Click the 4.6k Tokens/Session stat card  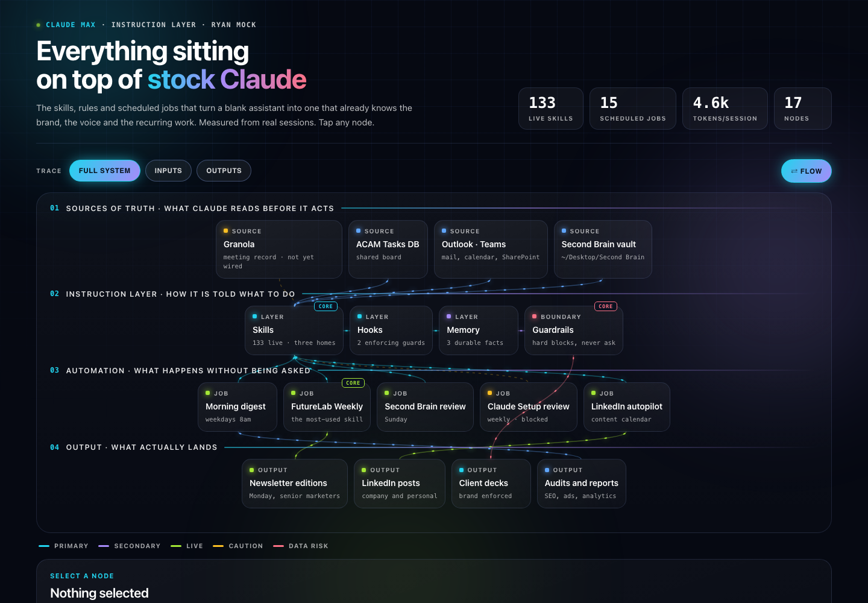[x=725, y=109]
